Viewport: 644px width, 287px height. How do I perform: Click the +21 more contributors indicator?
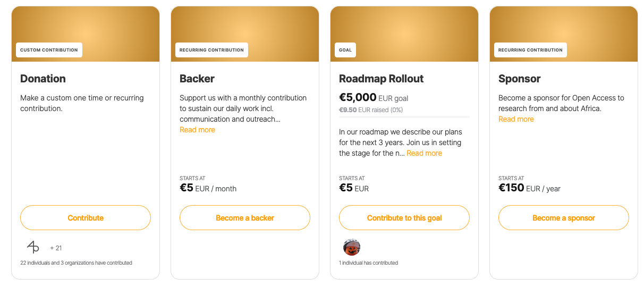(56, 248)
